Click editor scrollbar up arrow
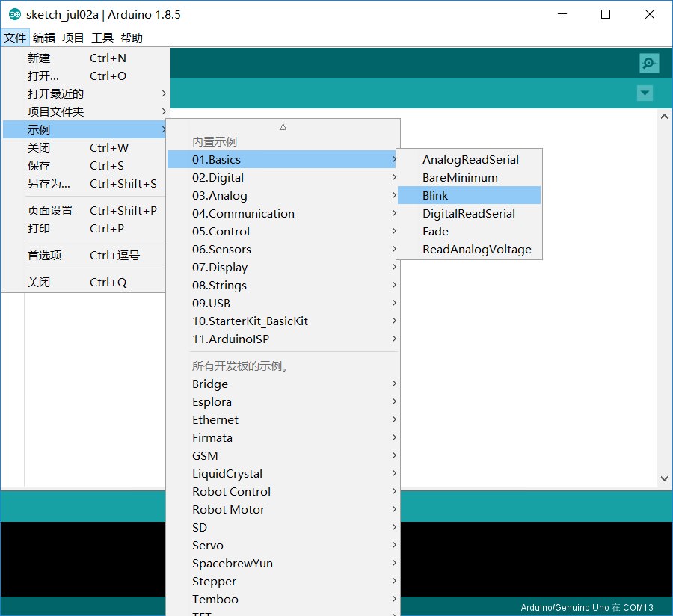The image size is (673, 616). click(664, 117)
